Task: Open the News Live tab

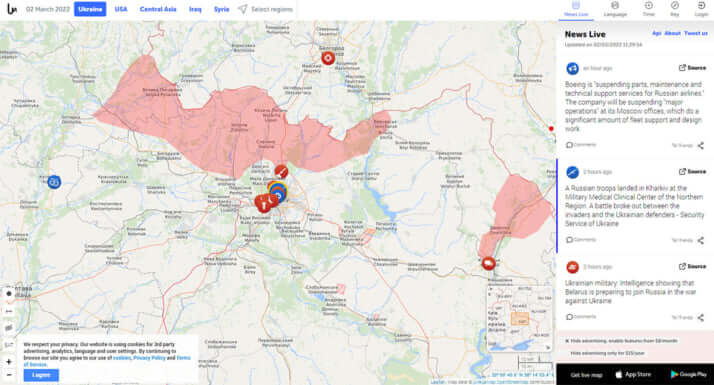Action: (x=576, y=9)
